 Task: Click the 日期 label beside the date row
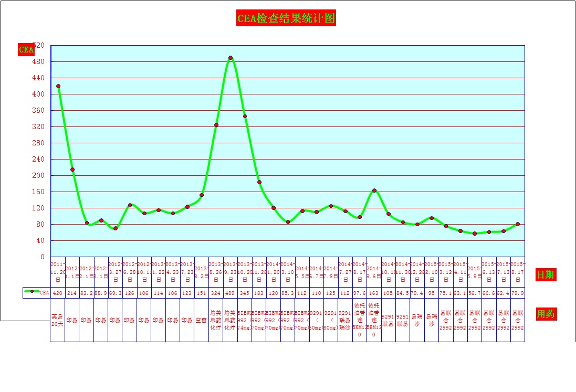(546, 274)
